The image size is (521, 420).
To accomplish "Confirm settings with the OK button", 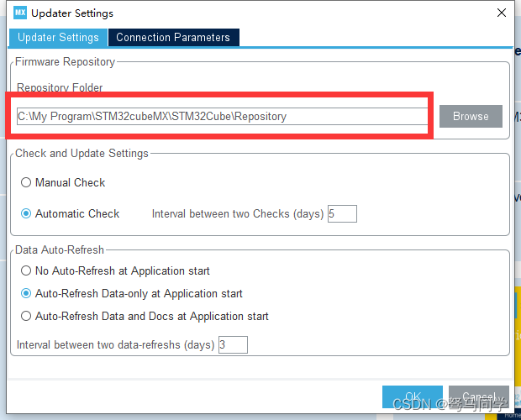I will point(413,396).
